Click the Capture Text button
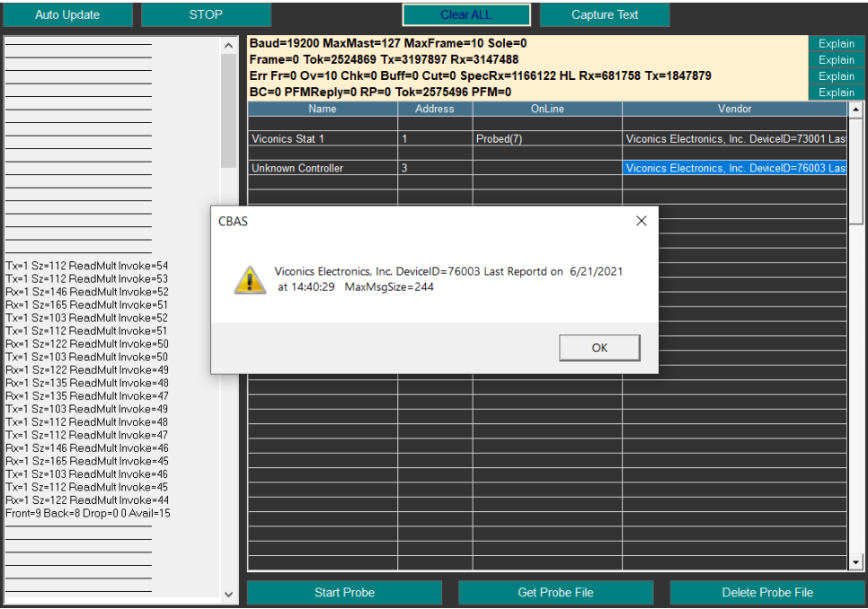The width and height of the screenshot is (868, 609). pos(605,15)
